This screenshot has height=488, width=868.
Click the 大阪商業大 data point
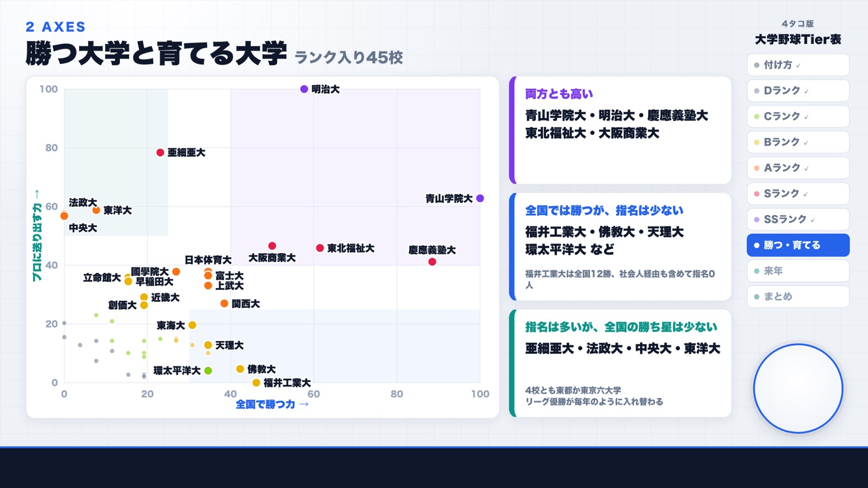tap(272, 246)
